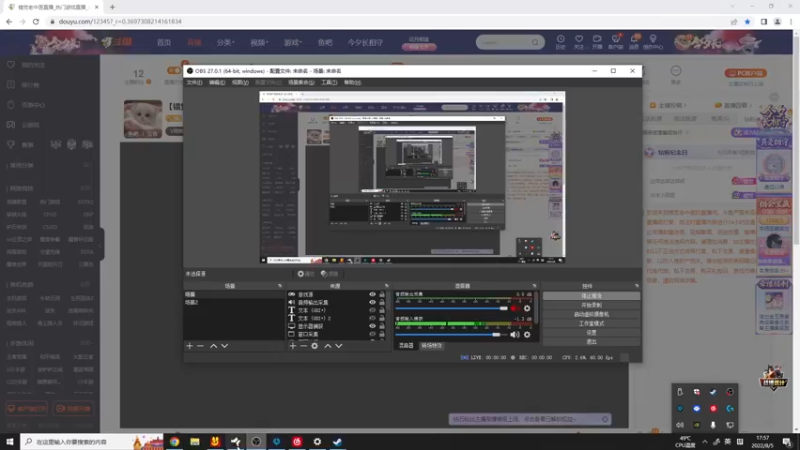The height and width of the screenshot is (450, 800).
Task: Open the scene collection menu in OBS
Action: coord(301,82)
